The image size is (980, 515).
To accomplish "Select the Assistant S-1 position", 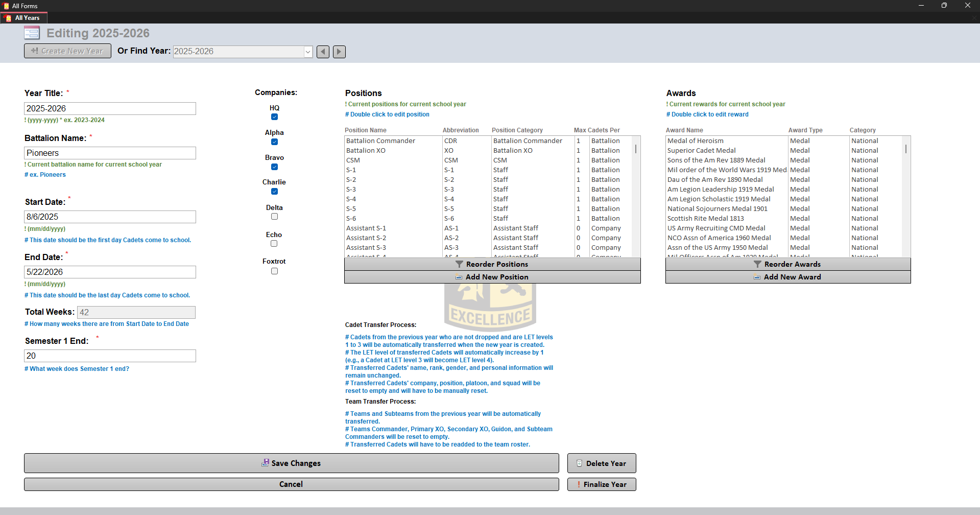I will (x=366, y=228).
